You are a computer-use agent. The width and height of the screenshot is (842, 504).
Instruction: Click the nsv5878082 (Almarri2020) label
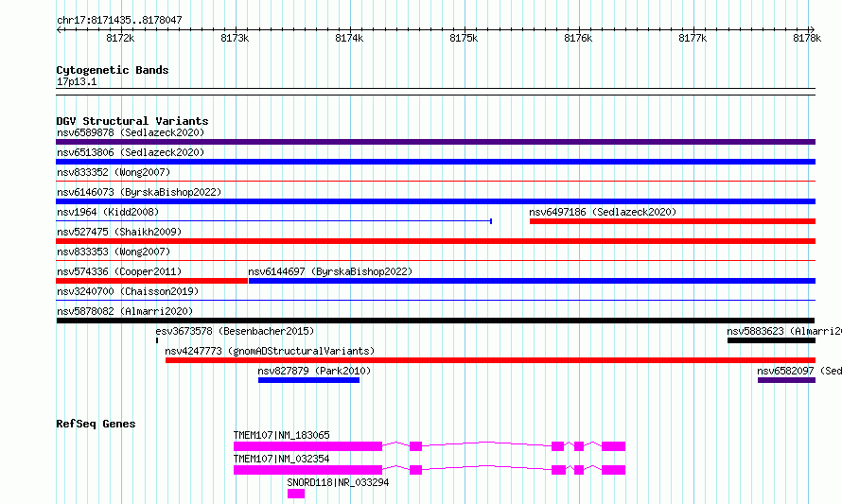point(125,311)
